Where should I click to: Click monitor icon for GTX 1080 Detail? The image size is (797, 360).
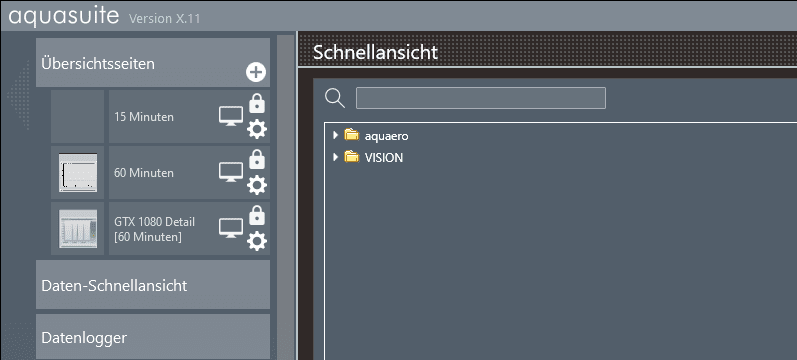click(231, 228)
